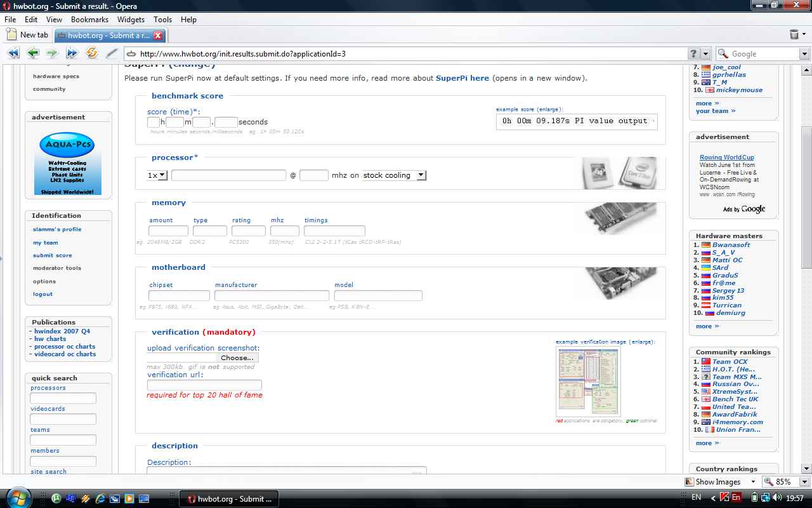812x508 pixels.
Task: Open the View menu
Action: click(54, 20)
